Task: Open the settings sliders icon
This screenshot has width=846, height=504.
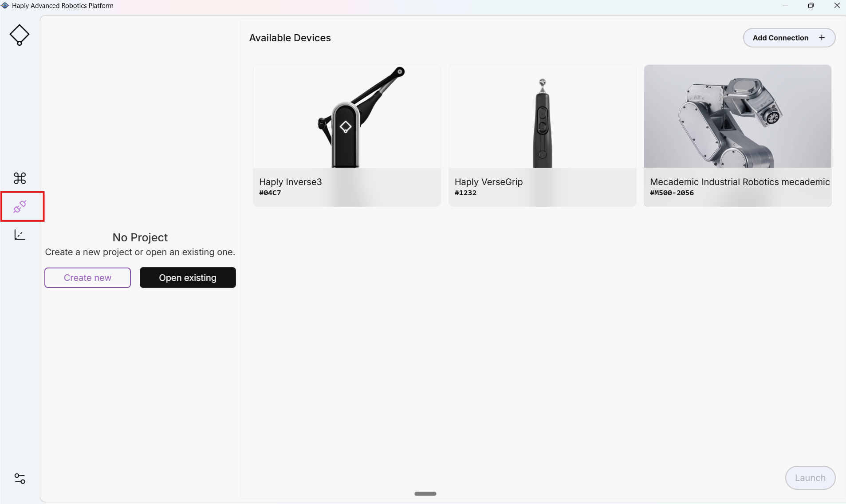Action: [20, 478]
